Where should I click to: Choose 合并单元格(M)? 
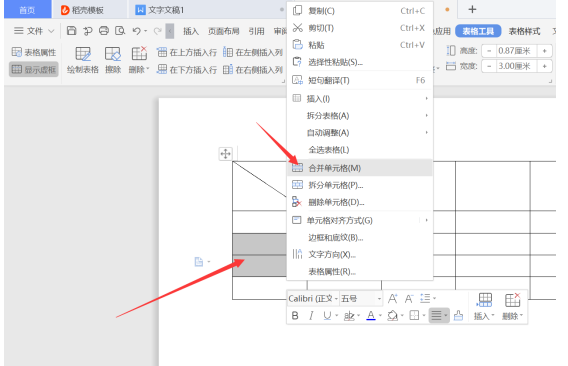tap(360, 168)
